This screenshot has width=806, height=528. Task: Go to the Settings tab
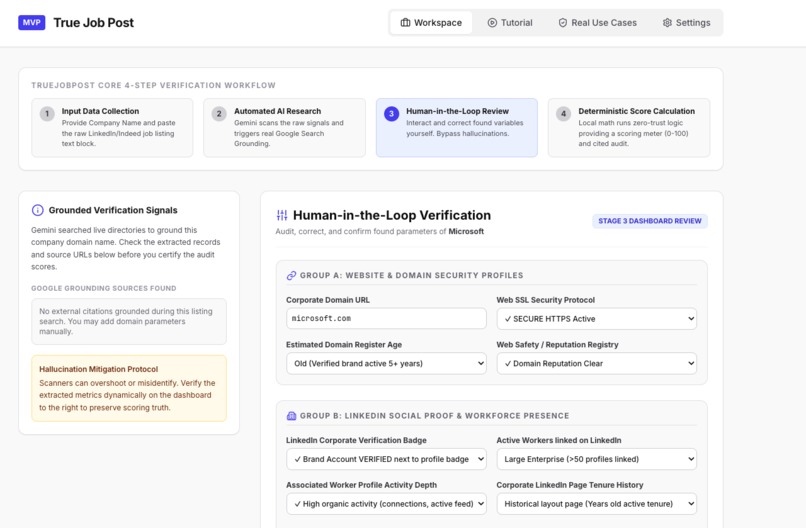pos(686,23)
